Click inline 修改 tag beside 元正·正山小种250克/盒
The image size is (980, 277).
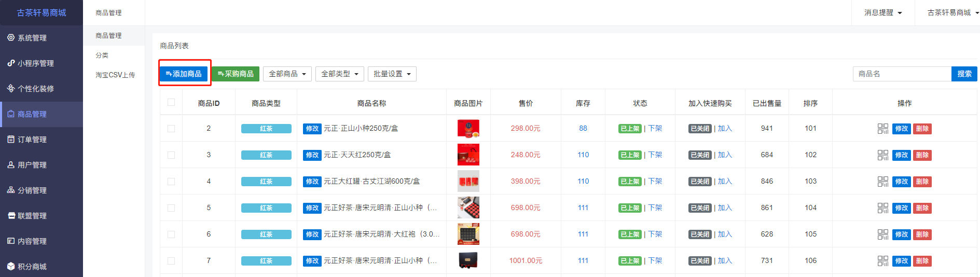click(312, 129)
